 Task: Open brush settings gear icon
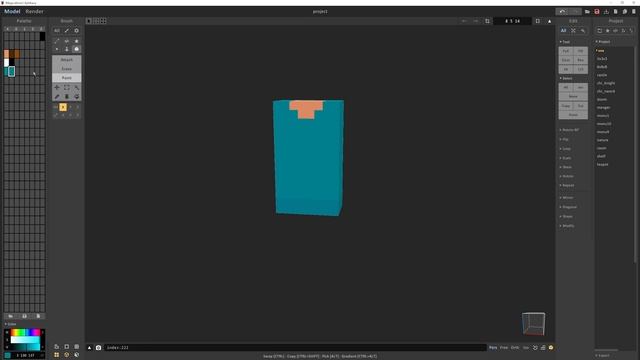click(76, 31)
